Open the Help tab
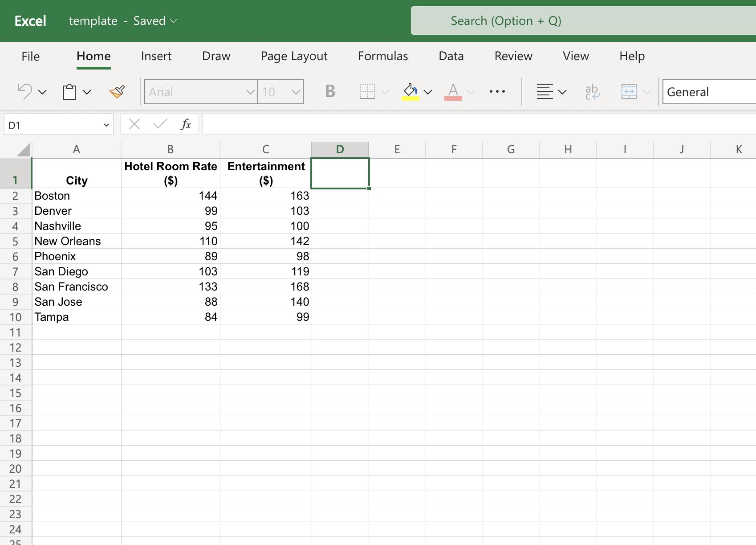 click(x=632, y=56)
